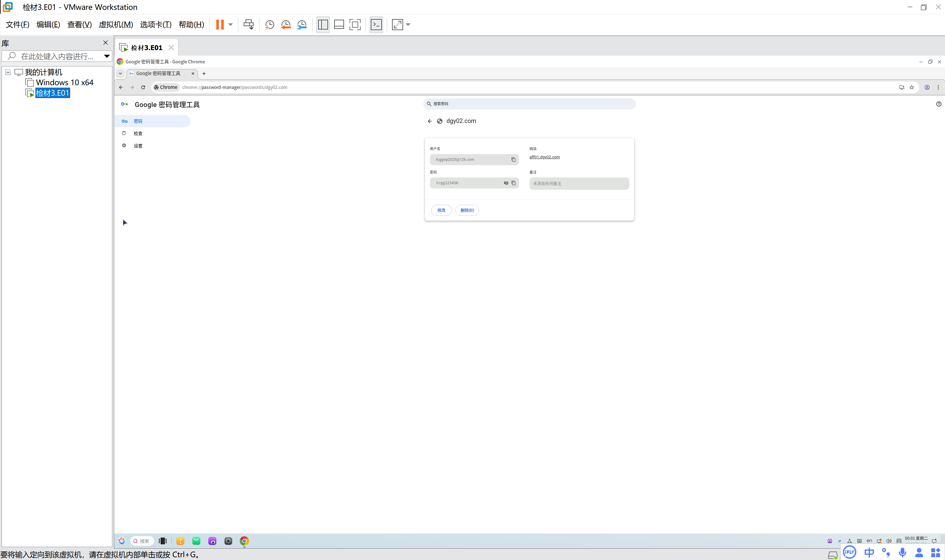
Task: Open the power options dropdown next to pause
Action: point(230,25)
